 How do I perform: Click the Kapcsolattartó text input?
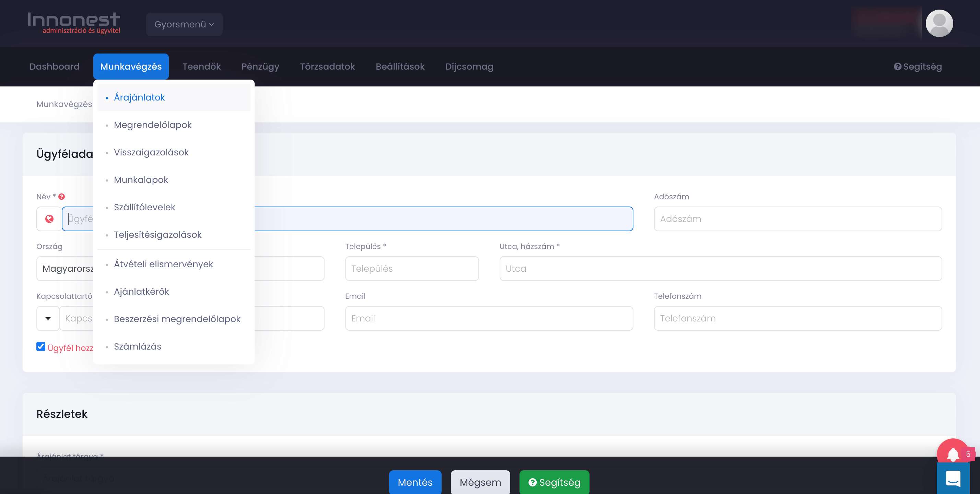pos(192,318)
